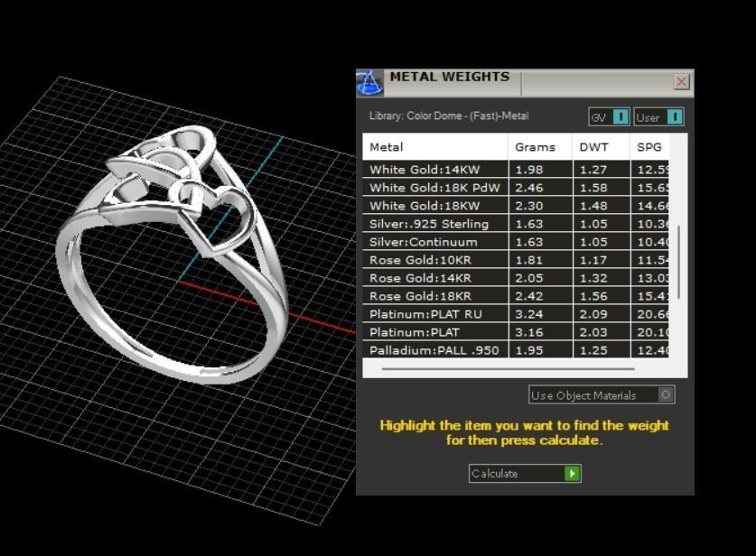Click the Metal column header
The image size is (756, 556).
click(435, 147)
